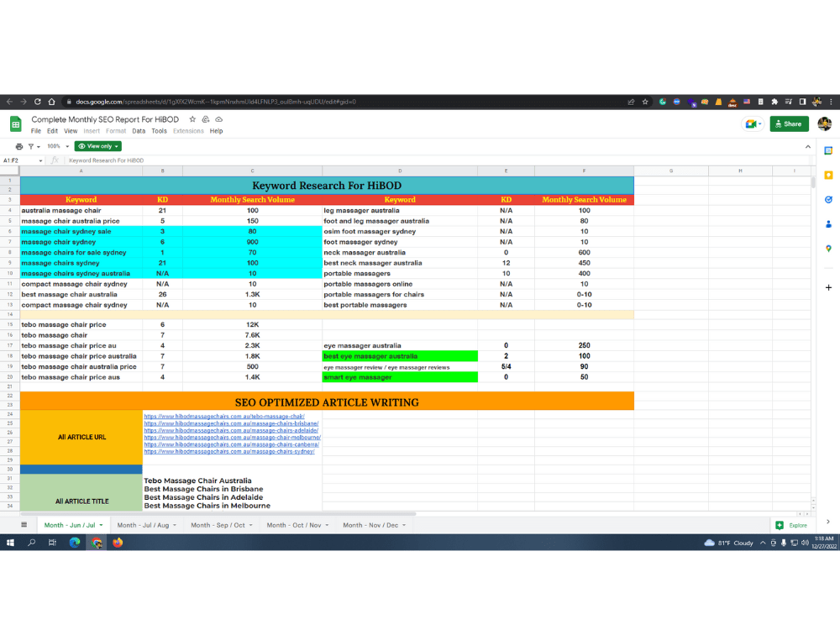Click the browser back arrow
This screenshot has height=630, width=840.
pyautogui.click(x=9, y=102)
